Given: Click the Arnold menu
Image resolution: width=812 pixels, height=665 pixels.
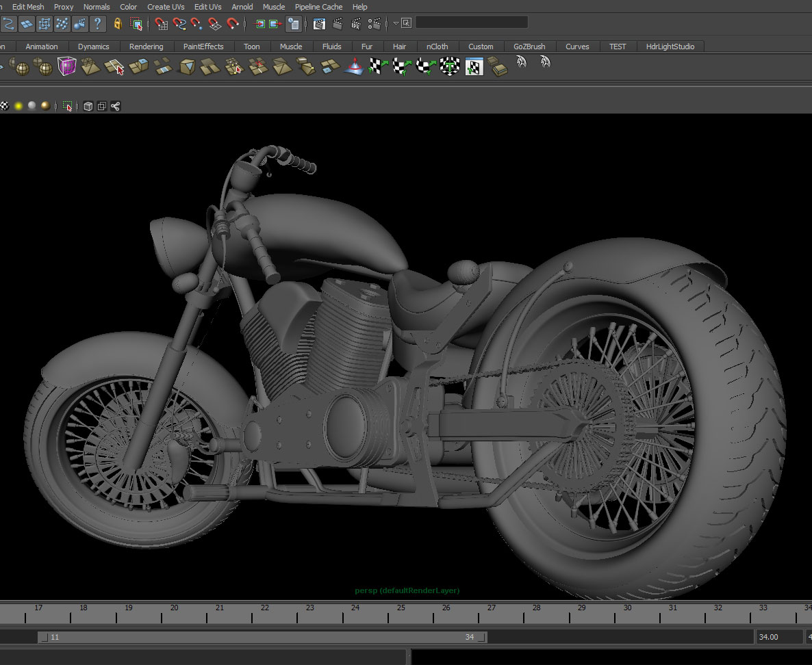Looking at the screenshot, I should tap(242, 7).
